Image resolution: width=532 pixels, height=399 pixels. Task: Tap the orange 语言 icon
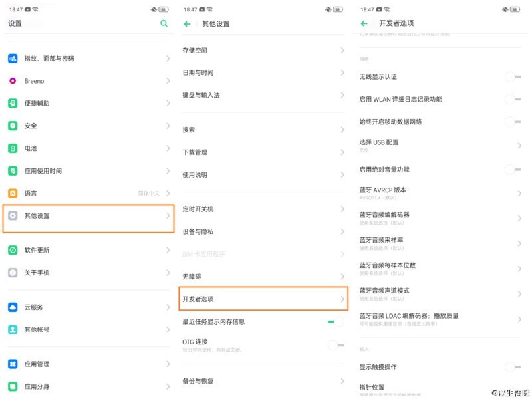point(13,193)
